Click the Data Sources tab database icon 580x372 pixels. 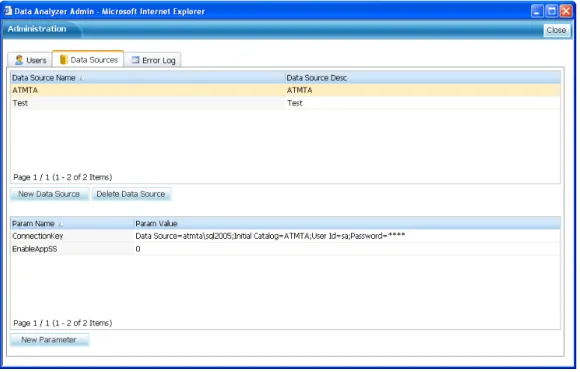click(63, 60)
